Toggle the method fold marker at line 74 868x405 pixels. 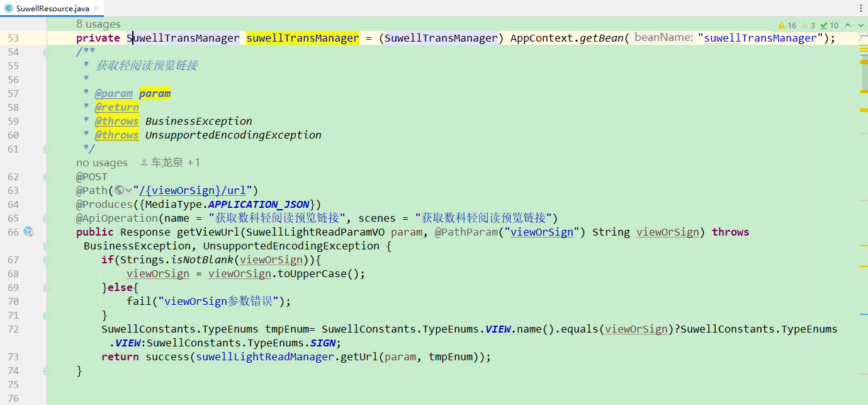point(47,370)
